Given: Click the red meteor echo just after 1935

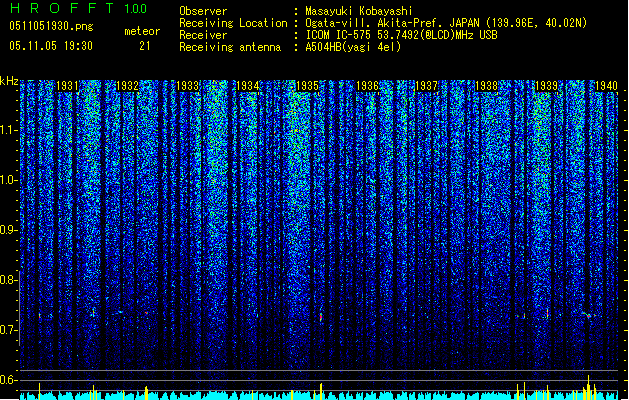Looking at the screenshot, I should click(x=321, y=317).
